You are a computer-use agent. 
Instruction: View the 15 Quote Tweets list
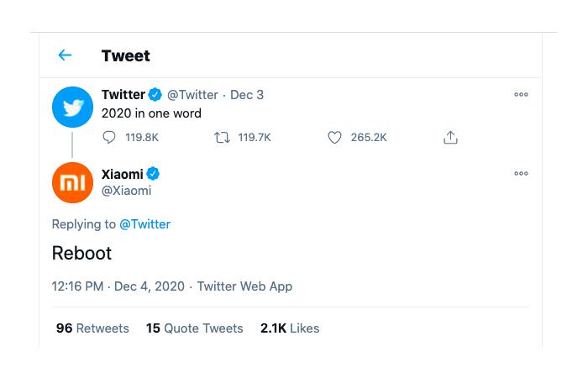195,328
